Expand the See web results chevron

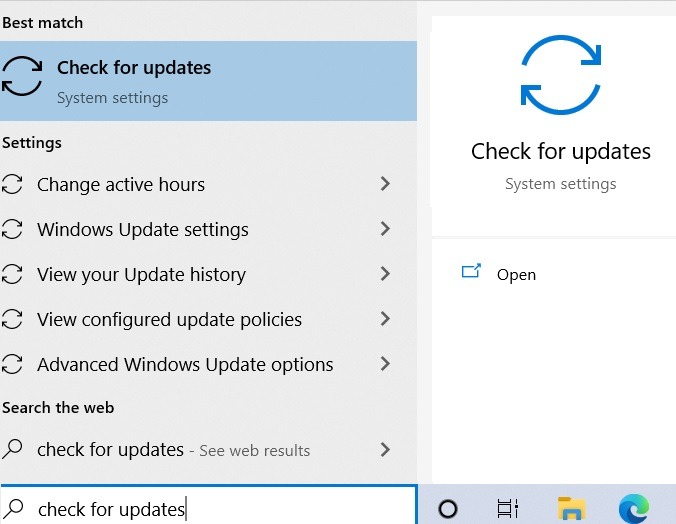pos(385,450)
